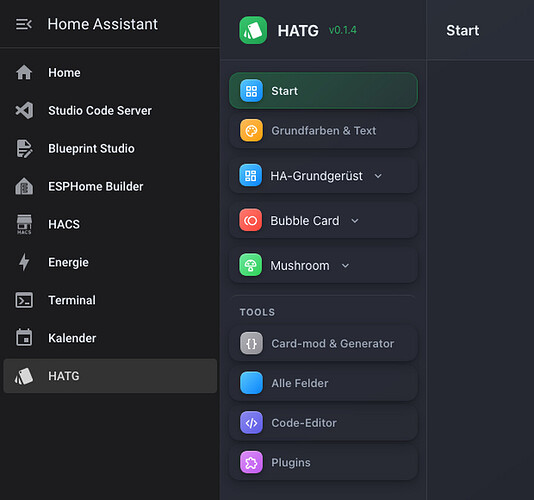Click the Energie lightning bolt icon
This screenshot has width=534, height=500.
[24, 262]
